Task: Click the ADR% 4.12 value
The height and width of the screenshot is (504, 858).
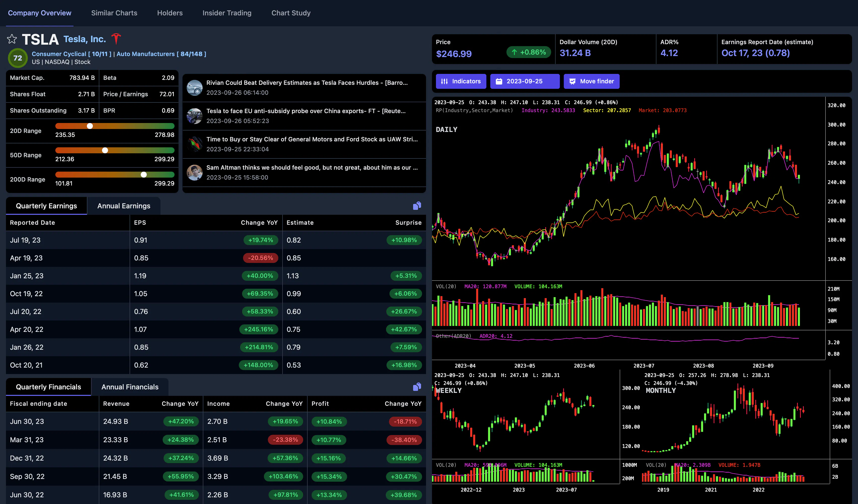Action: click(x=669, y=53)
